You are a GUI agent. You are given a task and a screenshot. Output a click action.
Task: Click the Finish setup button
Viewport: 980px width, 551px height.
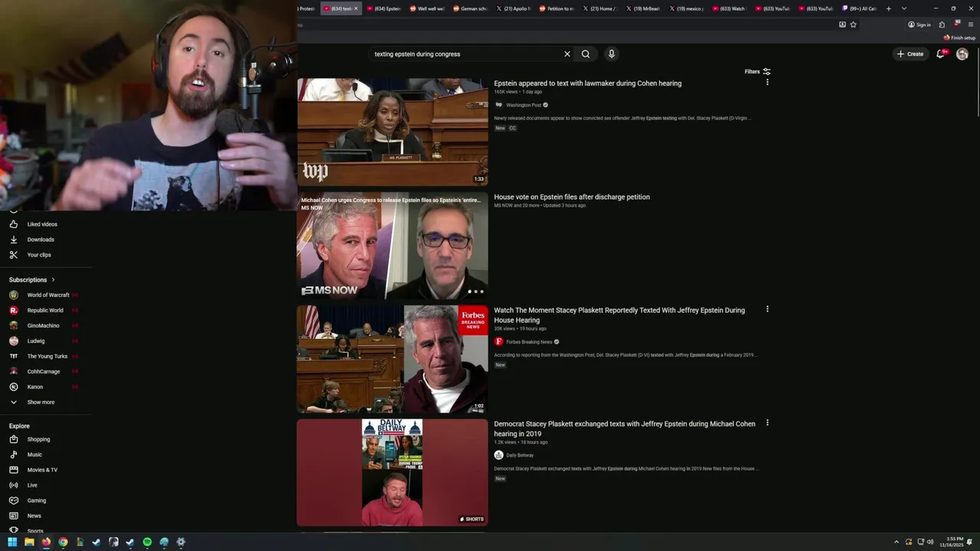[960, 37]
